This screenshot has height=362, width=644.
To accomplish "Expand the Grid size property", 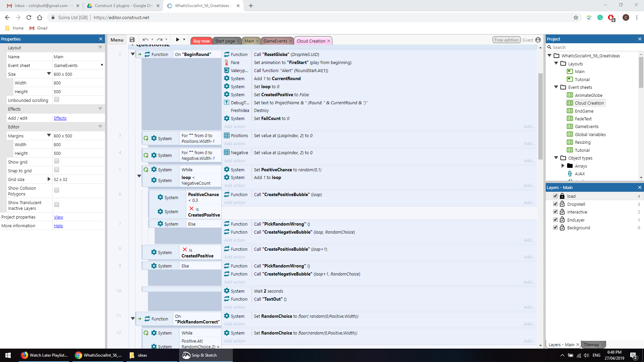I will 49,179.
